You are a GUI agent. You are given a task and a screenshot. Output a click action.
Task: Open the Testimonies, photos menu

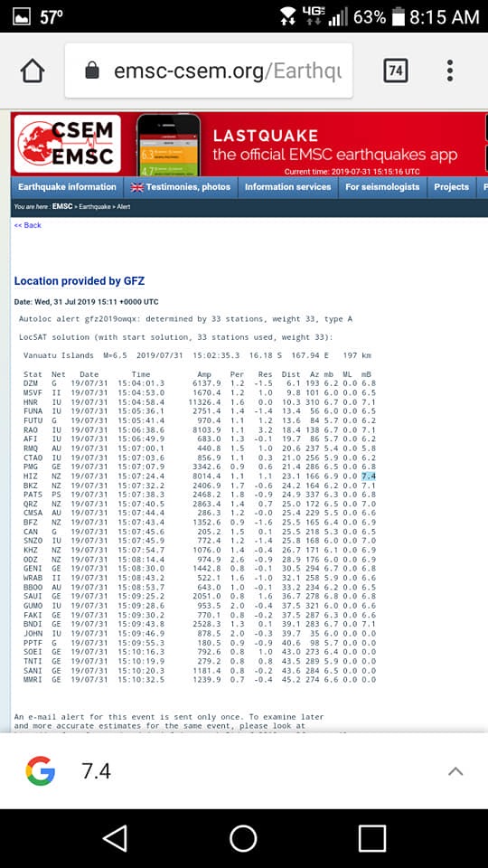tap(181, 187)
